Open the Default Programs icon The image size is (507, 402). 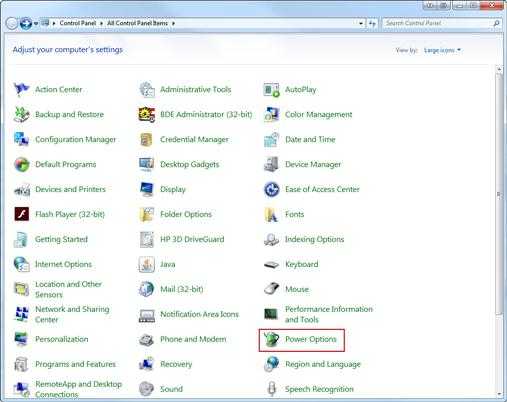22,164
